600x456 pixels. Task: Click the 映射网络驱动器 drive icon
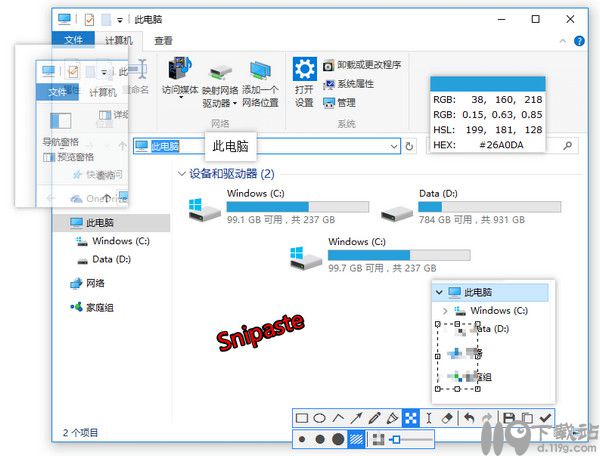click(220, 73)
